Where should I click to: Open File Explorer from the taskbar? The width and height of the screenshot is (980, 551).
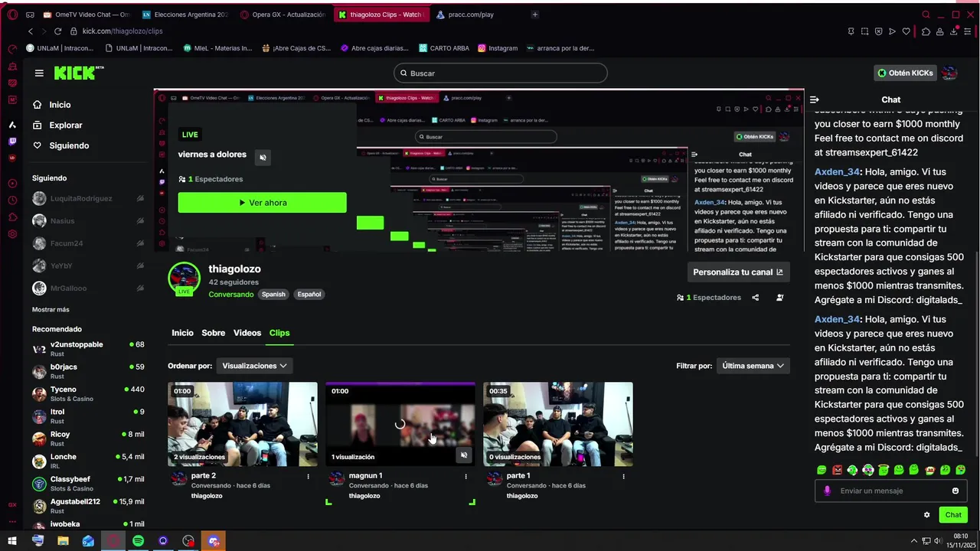[x=63, y=541]
